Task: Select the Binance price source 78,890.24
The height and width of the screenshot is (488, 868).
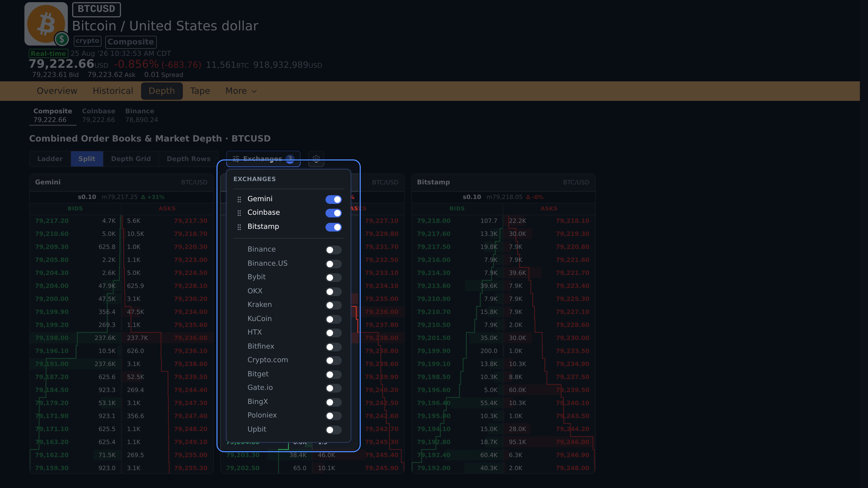Action: [x=142, y=115]
